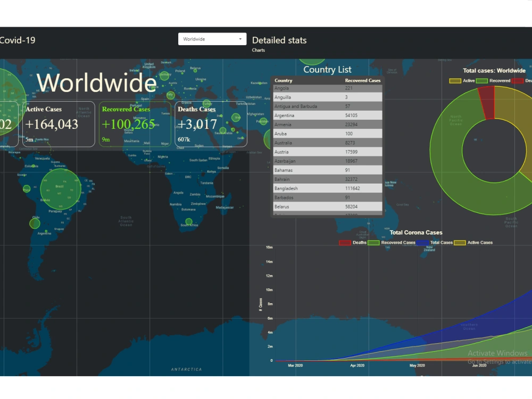Select the Active Cases stat card
Viewport: 532px width, 399px height.
(x=59, y=124)
